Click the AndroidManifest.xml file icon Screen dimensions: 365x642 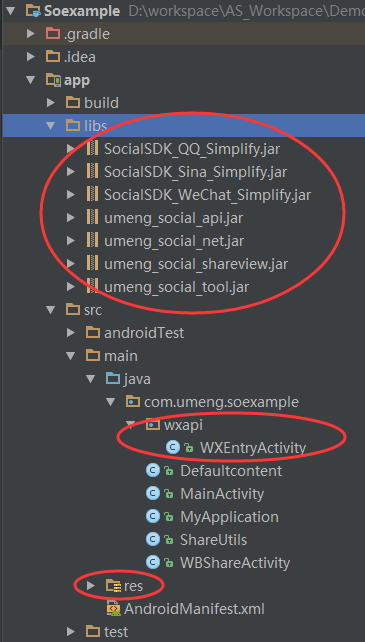(x=113, y=609)
